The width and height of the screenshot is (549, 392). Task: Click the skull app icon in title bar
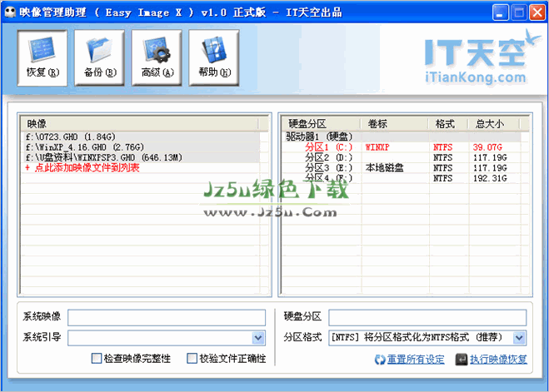point(11,12)
